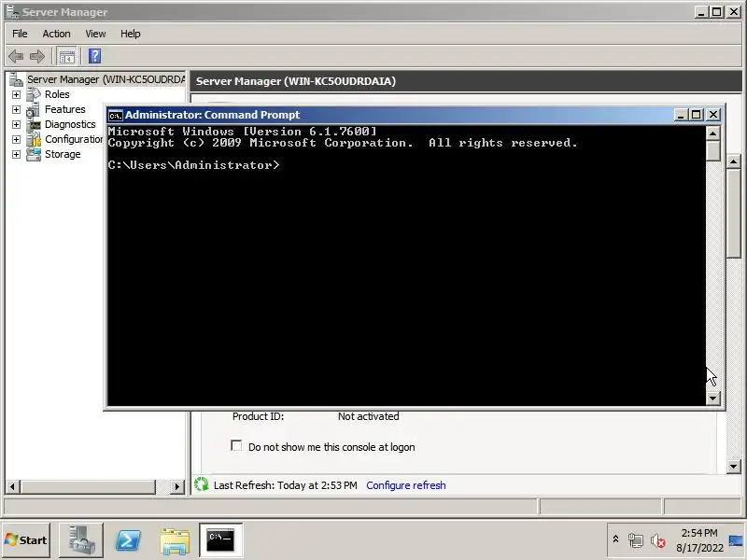
Task: Expand the Roles tree node
Action: (x=16, y=95)
